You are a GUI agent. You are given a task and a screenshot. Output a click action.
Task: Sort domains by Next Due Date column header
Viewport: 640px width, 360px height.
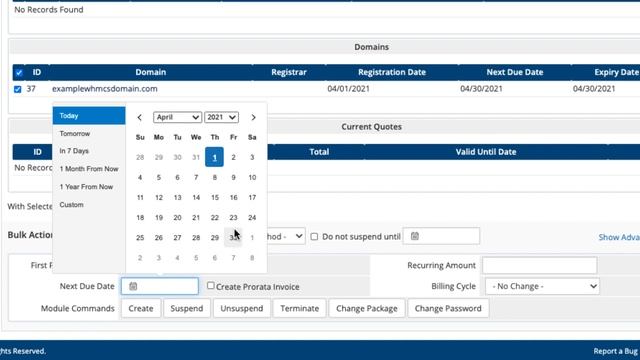[x=515, y=72]
